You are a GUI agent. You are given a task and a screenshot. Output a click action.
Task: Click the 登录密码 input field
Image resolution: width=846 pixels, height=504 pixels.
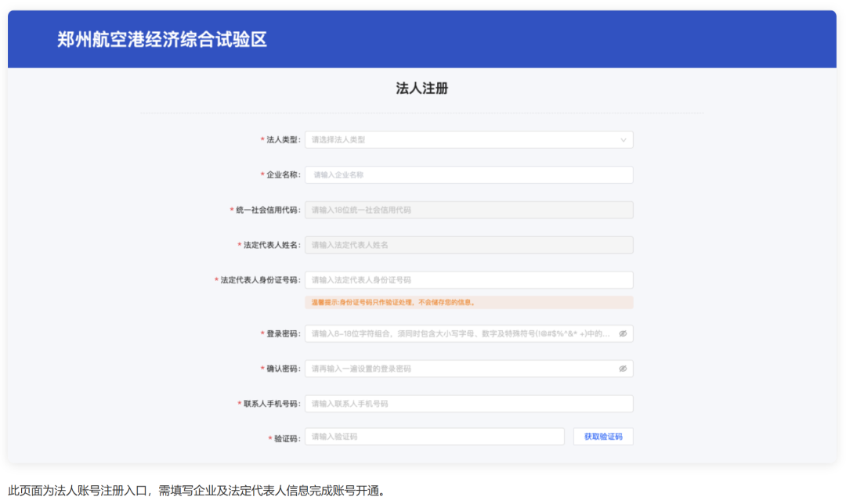point(469,333)
